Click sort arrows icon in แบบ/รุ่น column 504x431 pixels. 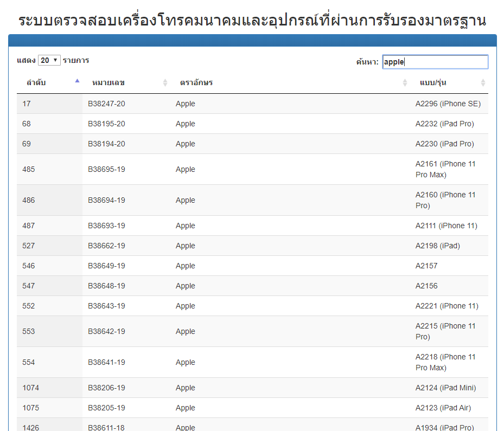483,83
